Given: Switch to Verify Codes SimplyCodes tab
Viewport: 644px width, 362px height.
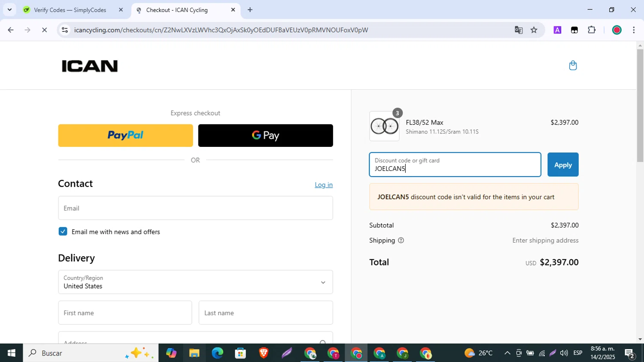Looking at the screenshot, I should 71,10.
